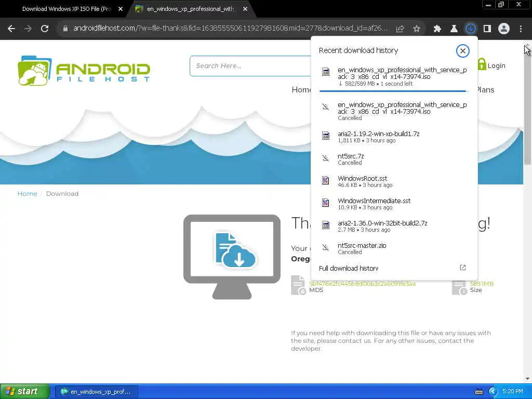Open aria2-1.19.2-win-xp-build1.7z entry
Screen dimensions: 532x399
coord(394,137)
